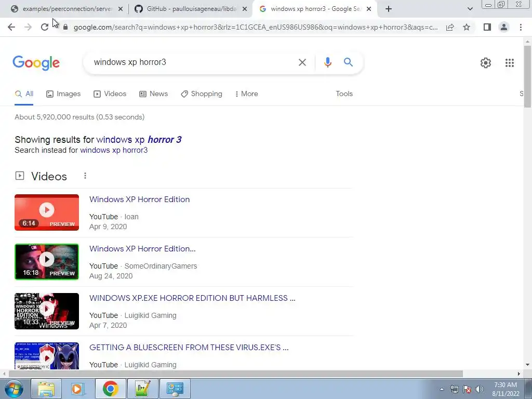Open the corrected windows xp horror 3 link
This screenshot has height=399, width=532.
[x=139, y=140]
